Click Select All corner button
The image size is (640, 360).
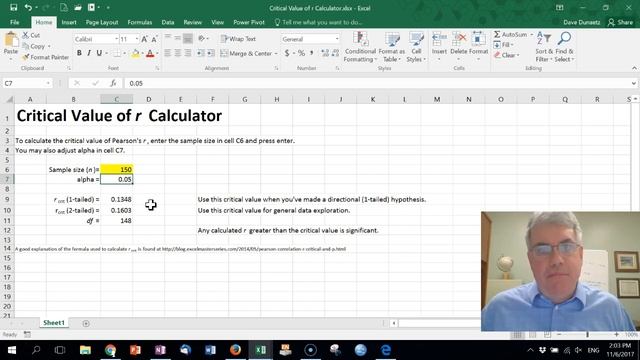point(9,99)
